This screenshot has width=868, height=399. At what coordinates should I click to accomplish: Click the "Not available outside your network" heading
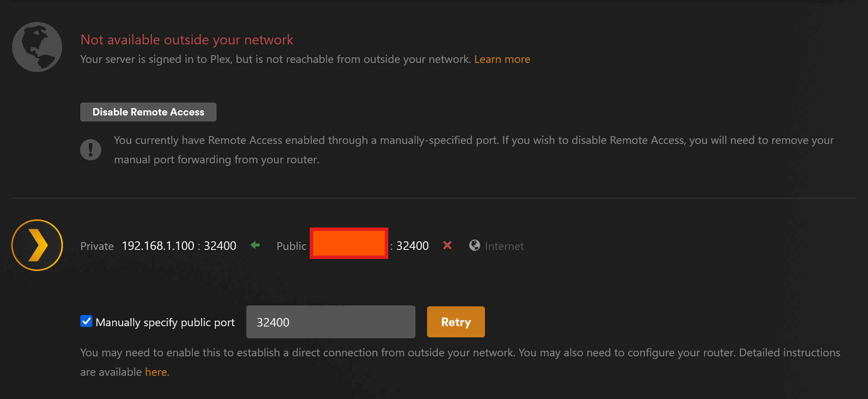coord(187,40)
